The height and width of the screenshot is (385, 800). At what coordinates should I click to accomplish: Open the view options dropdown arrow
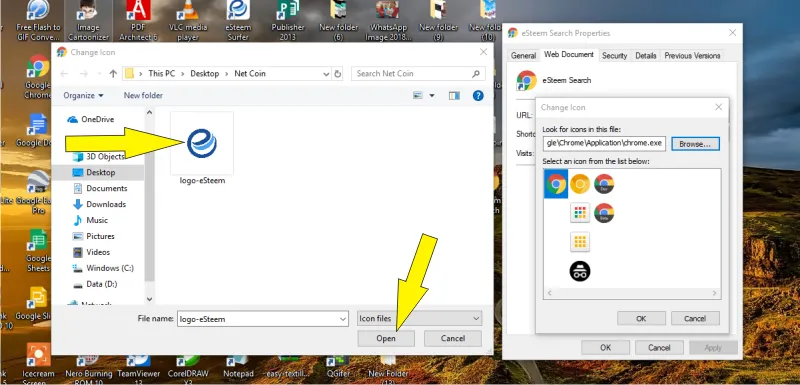(432, 95)
